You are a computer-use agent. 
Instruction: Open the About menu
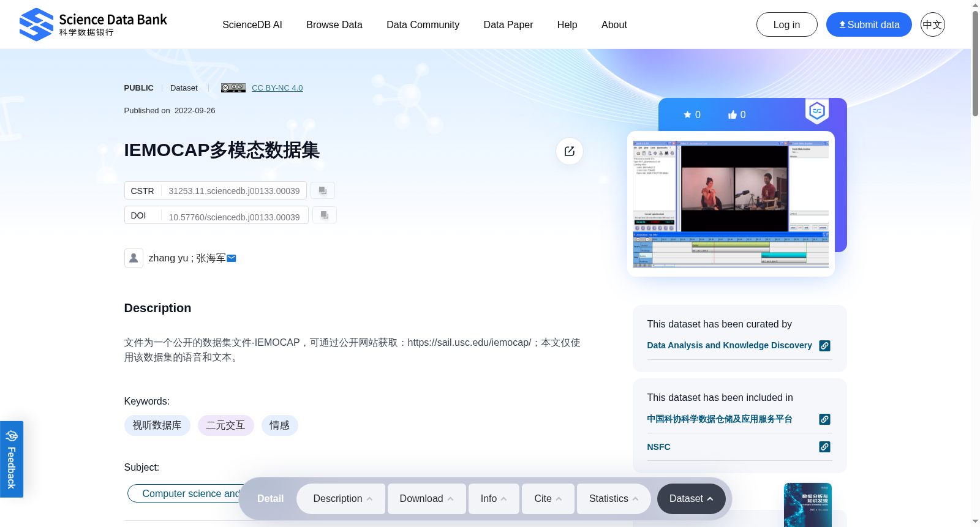click(x=614, y=24)
